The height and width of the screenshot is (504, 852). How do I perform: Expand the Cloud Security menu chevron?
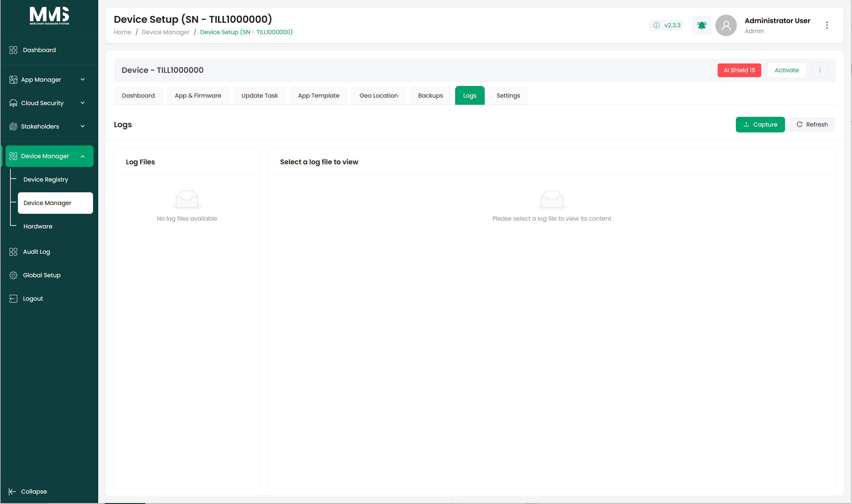coord(83,103)
